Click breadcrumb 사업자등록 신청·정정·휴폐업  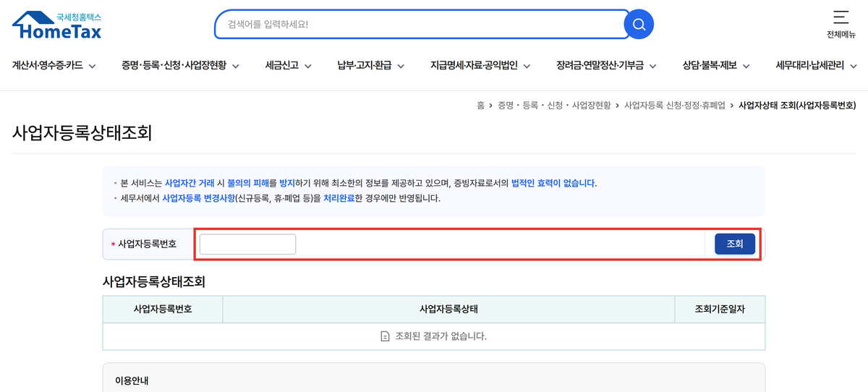(674, 106)
